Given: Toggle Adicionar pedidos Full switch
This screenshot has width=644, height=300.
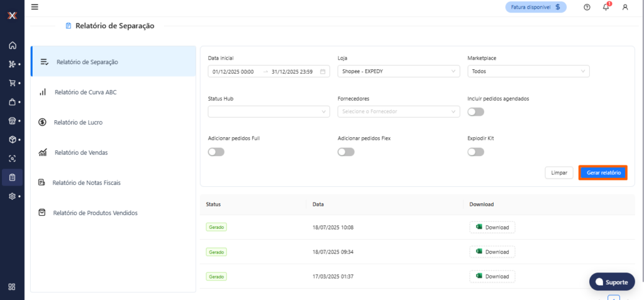Looking at the screenshot, I should (x=216, y=152).
